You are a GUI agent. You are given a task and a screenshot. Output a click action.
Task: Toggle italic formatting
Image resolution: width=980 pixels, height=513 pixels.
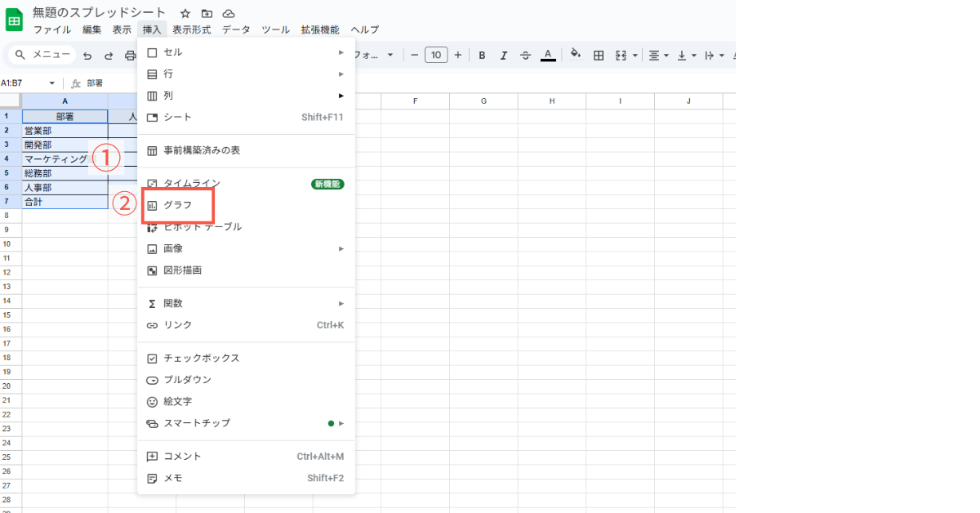click(x=503, y=56)
